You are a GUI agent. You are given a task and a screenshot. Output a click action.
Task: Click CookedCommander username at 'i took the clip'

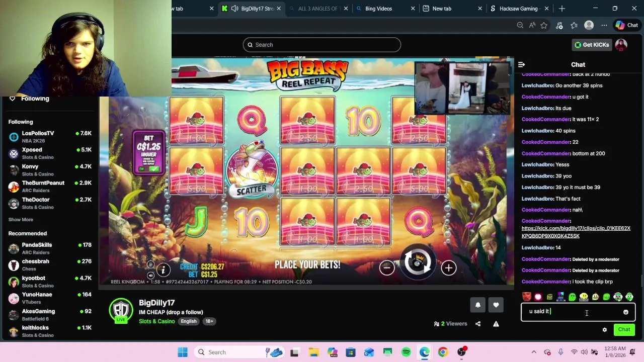pyautogui.click(x=546, y=282)
